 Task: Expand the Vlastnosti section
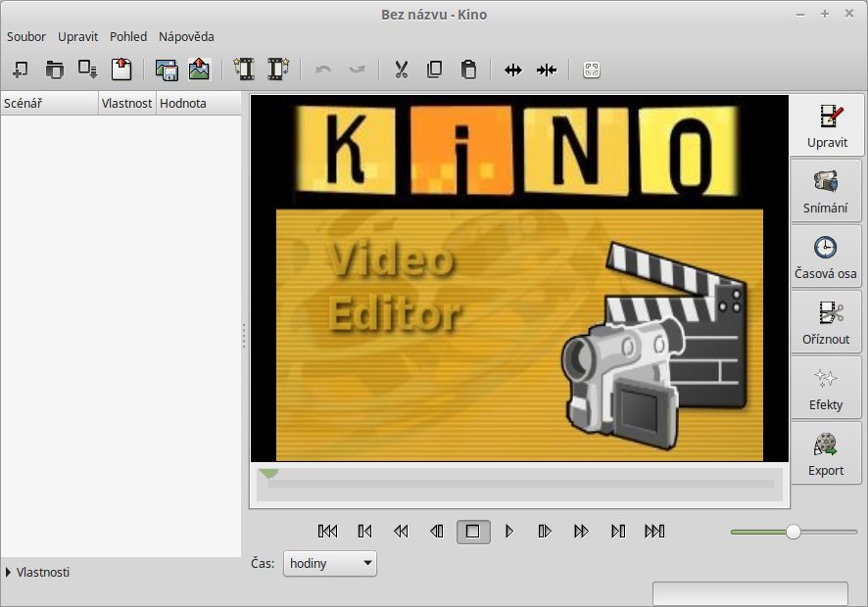[37, 573]
